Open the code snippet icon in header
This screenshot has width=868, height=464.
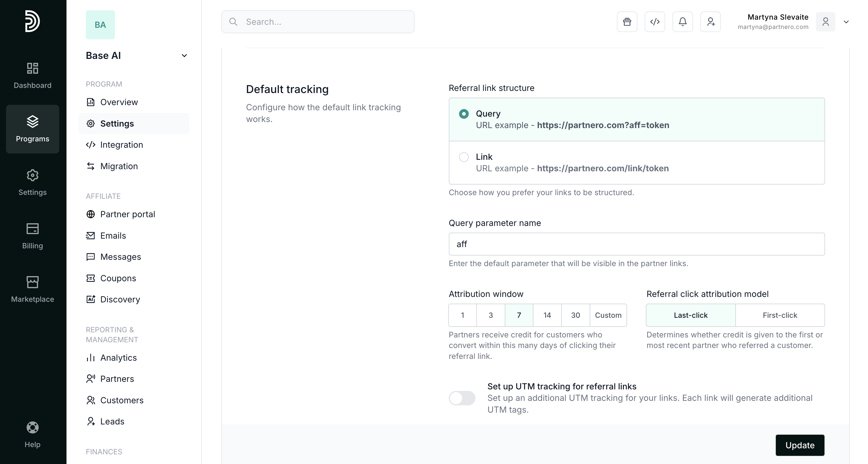[x=655, y=22]
